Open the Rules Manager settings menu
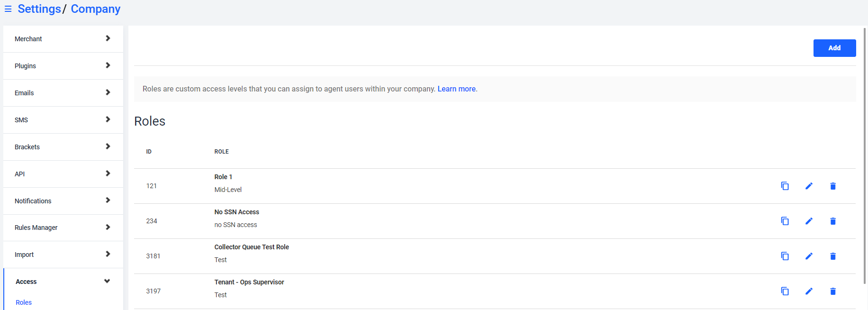The height and width of the screenshot is (310, 868). click(63, 228)
